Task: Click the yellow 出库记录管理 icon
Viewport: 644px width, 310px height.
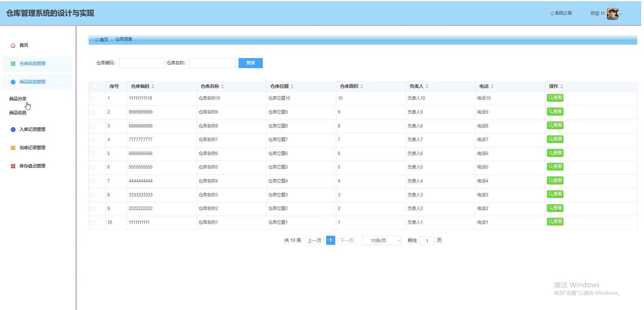Action: click(x=13, y=148)
